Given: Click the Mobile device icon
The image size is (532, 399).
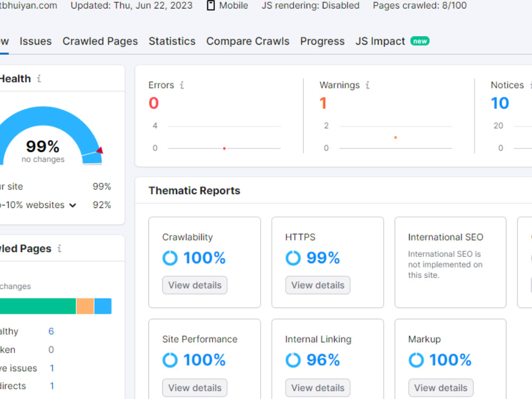Looking at the screenshot, I should 211,5.
